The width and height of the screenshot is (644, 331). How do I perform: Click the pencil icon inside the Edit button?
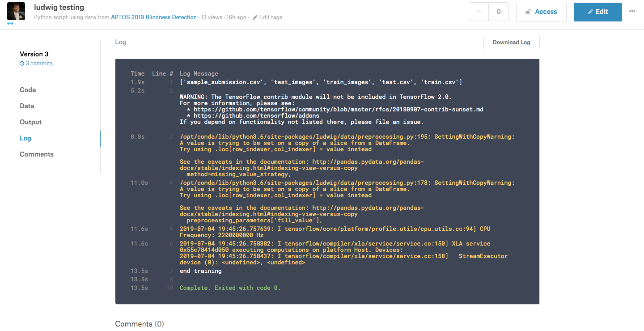click(x=591, y=12)
